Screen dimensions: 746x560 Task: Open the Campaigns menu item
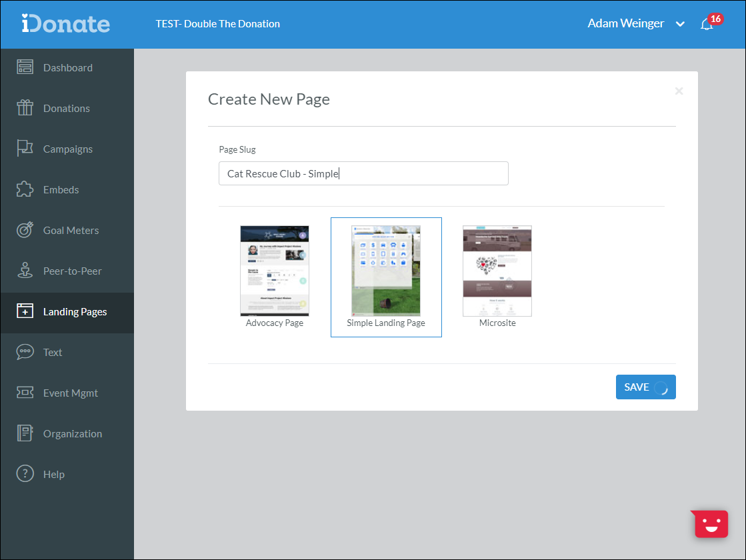tap(68, 149)
